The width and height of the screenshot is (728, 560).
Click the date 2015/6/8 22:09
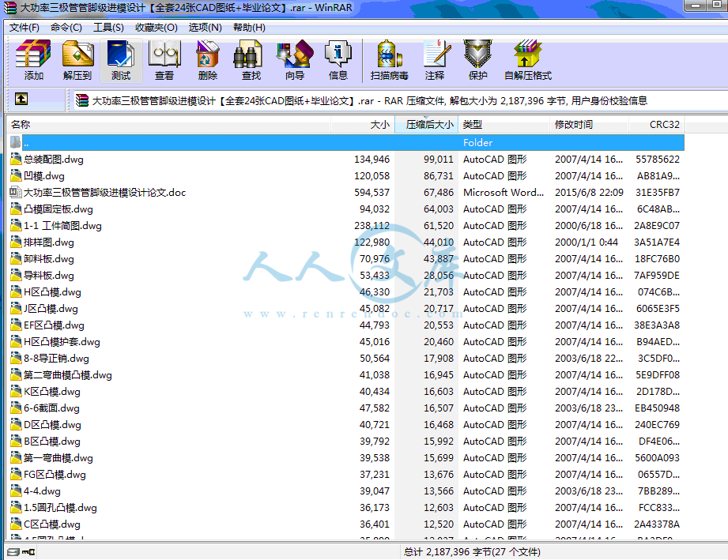(x=589, y=193)
